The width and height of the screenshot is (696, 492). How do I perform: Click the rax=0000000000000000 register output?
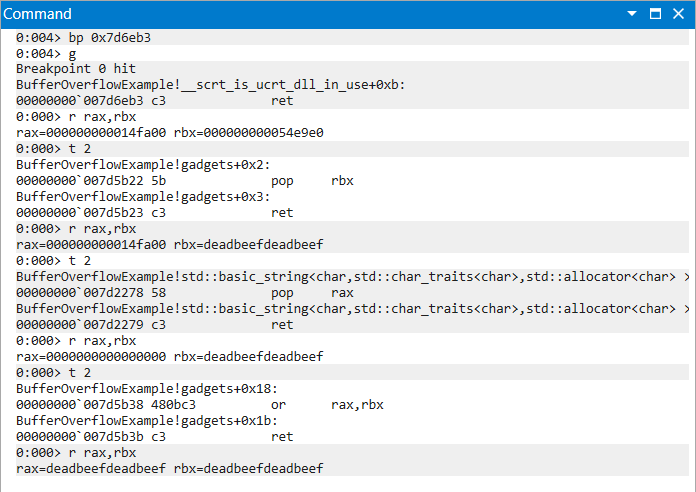(x=91, y=357)
